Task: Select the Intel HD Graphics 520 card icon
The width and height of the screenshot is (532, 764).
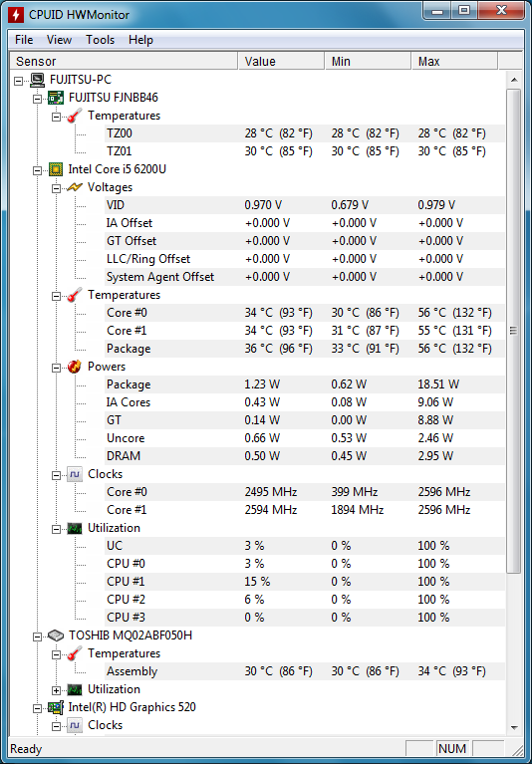Action: [x=56, y=707]
